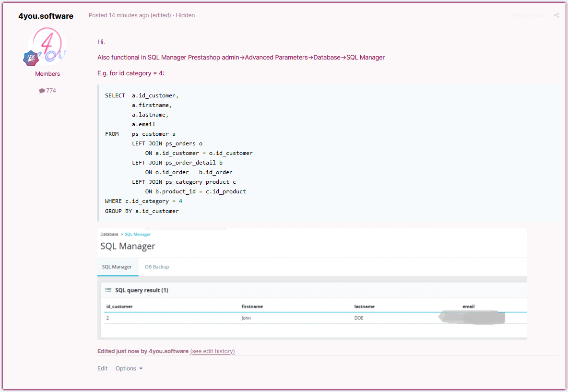Screen dimensions: 568x392
Task: Click the Report post link
Action: click(529, 15)
